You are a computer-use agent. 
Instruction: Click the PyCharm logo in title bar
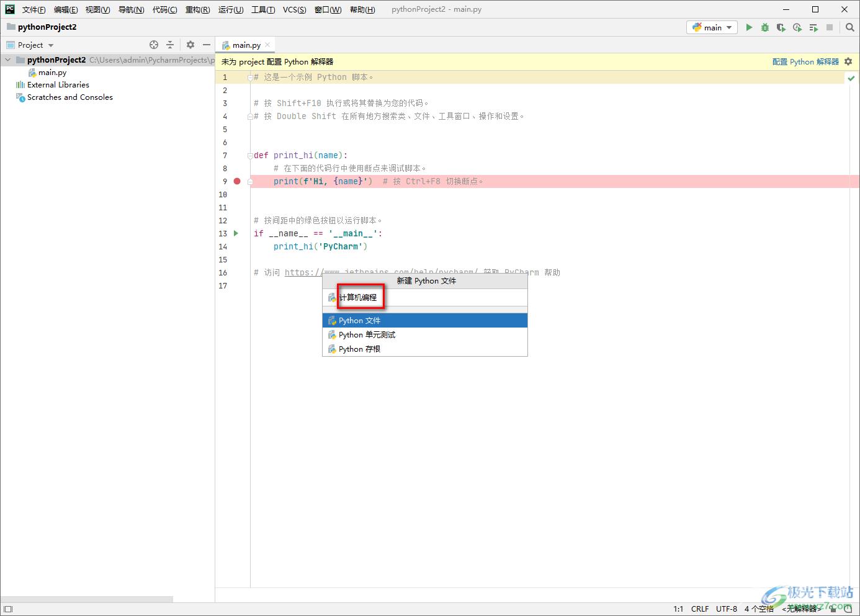click(x=10, y=9)
